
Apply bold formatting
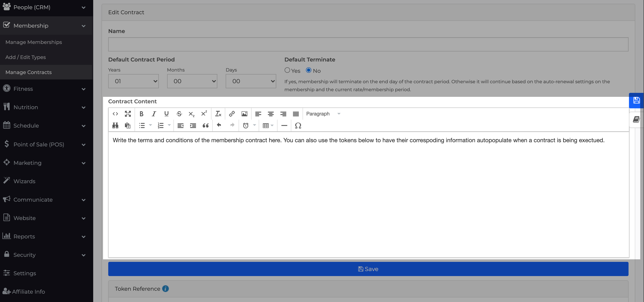click(x=141, y=114)
